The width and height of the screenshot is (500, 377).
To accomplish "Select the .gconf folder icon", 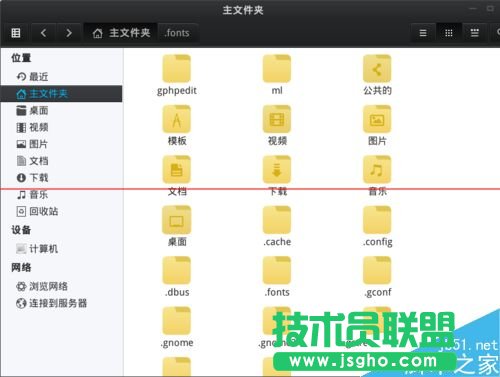I will (377, 270).
